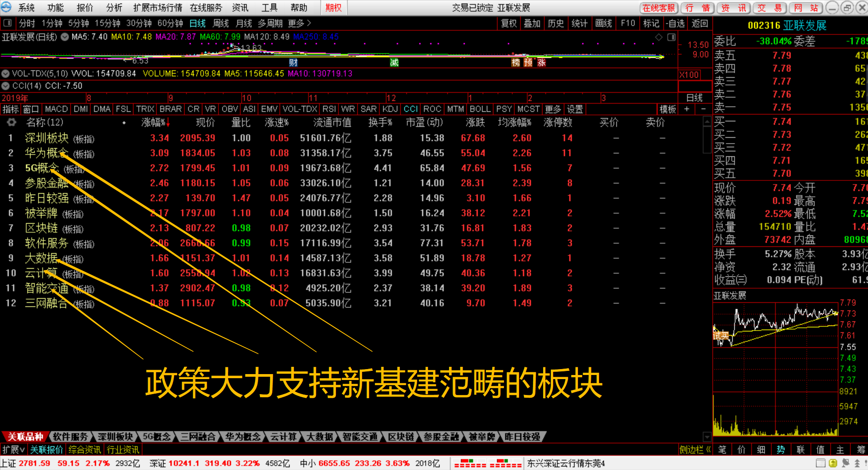This screenshot has width=868, height=470.
Task: Click the minus zoom icon beside 模板
Action: pos(703,109)
